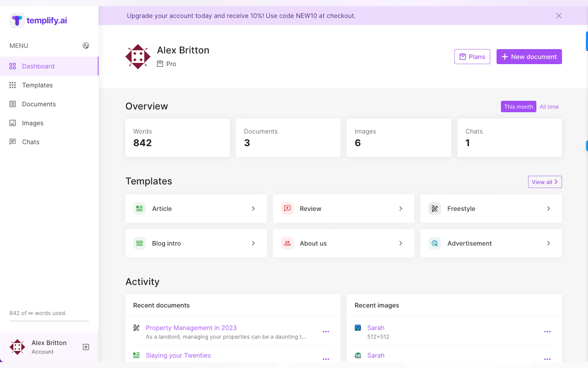
Task: Click the About us people icon
Action: [287, 243]
